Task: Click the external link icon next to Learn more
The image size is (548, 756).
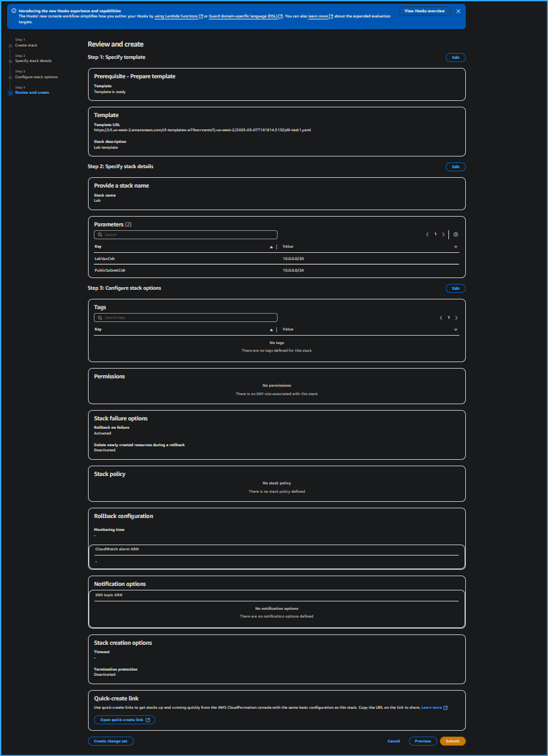Action: tap(446, 707)
